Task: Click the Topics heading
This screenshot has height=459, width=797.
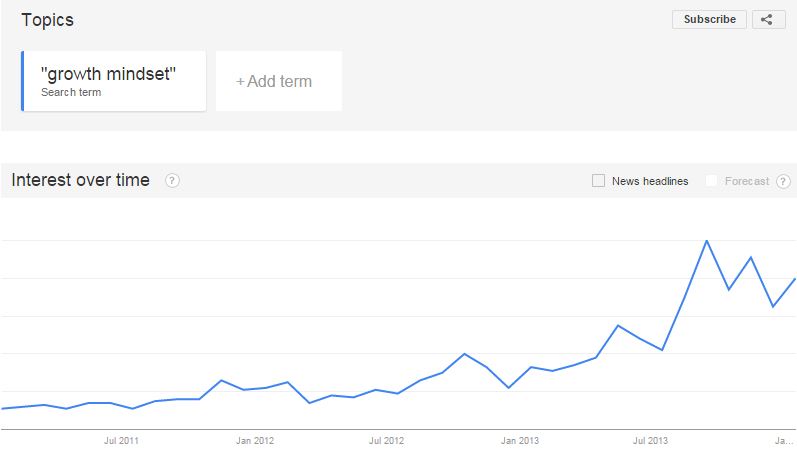Action: [47, 20]
